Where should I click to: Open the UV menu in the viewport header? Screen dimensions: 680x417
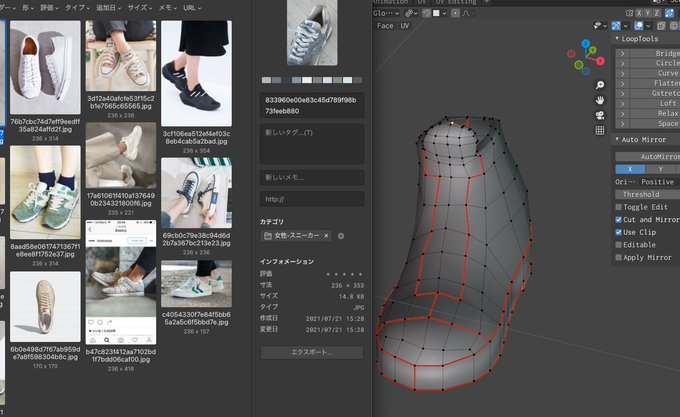tap(405, 26)
